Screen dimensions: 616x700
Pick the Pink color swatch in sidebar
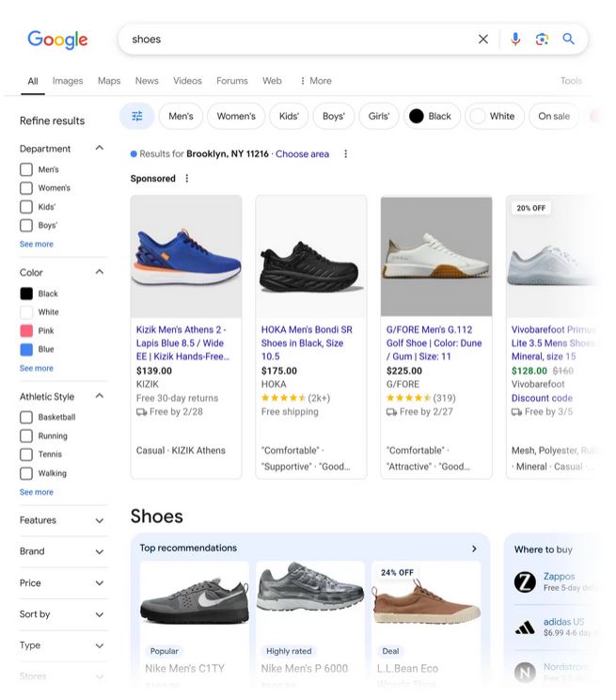tap(26, 331)
